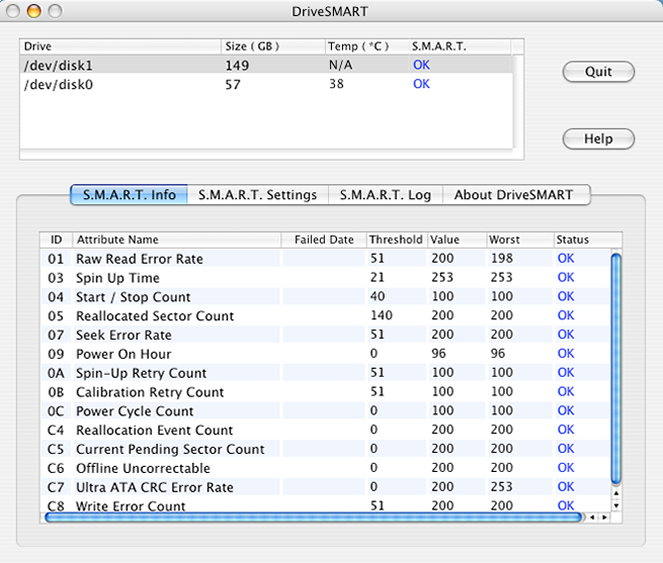This screenshot has height=563, width=663.
Task: Click the scroll left arrow of attributes table
Action: click(592, 517)
